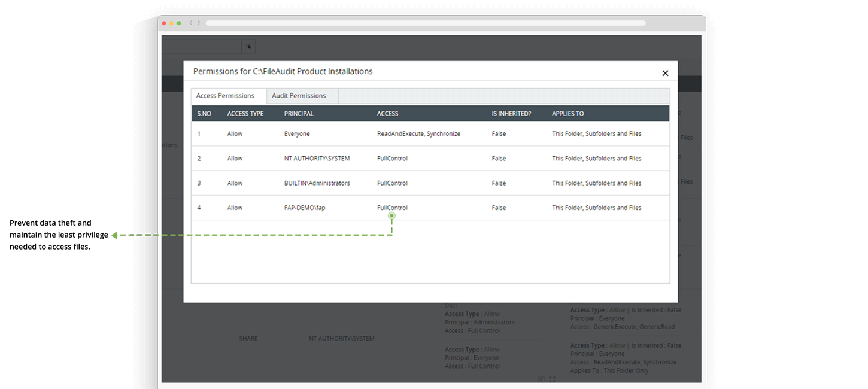Click NT AUTHORITY\SYSTEM in the background page
This screenshot has height=389, width=868.
click(x=341, y=339)
